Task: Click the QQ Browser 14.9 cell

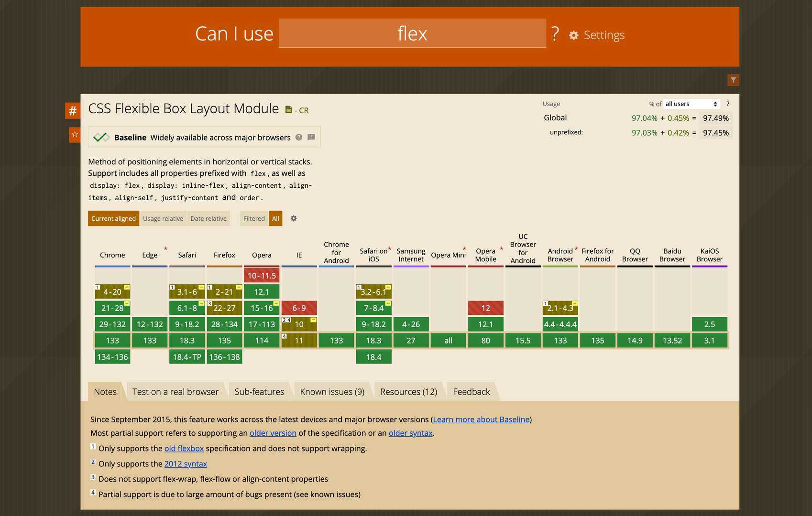Action: [635, 341]
